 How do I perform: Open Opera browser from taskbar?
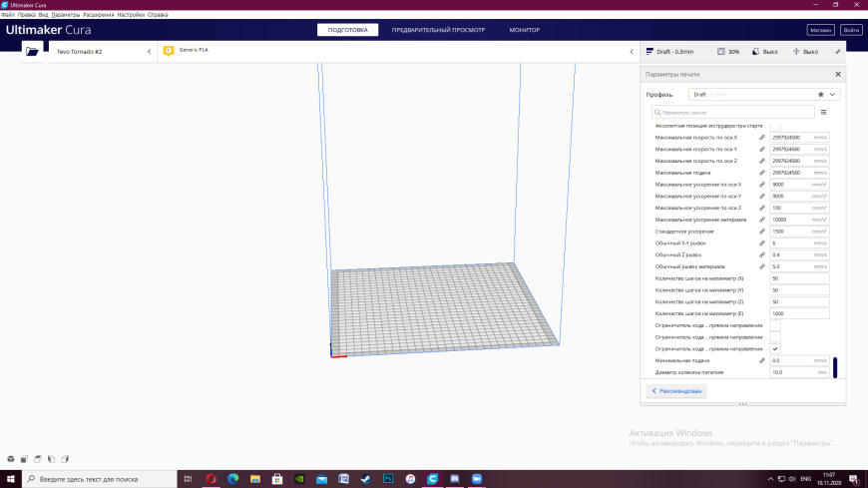coord(211,479)
